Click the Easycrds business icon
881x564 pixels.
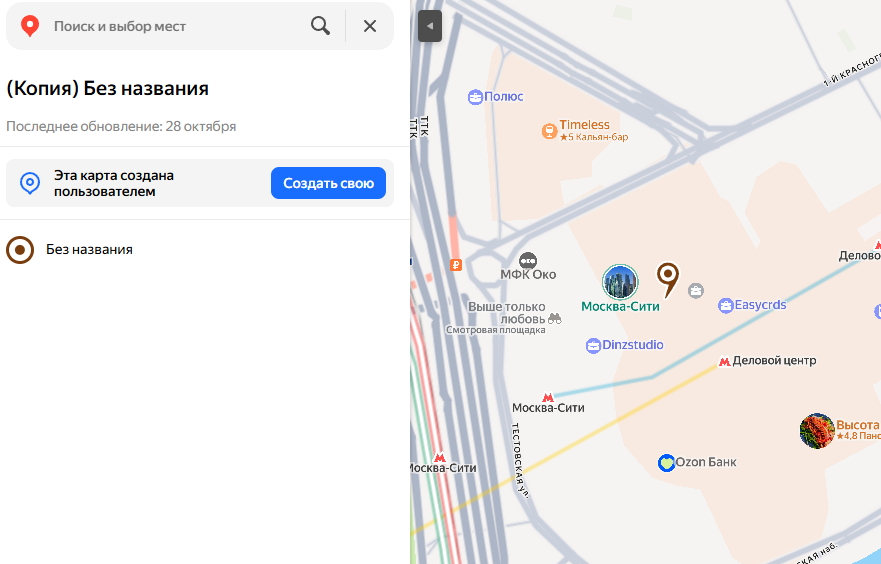click(726, 306)
